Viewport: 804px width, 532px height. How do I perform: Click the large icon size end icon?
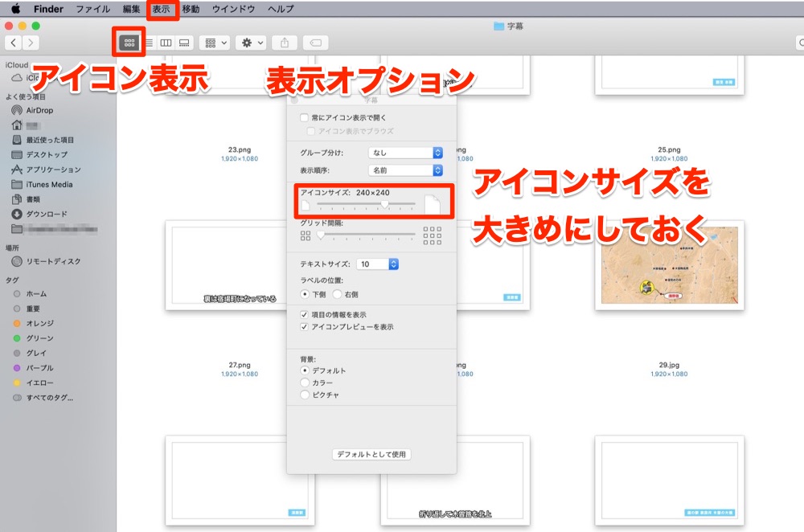pos(433,204)
